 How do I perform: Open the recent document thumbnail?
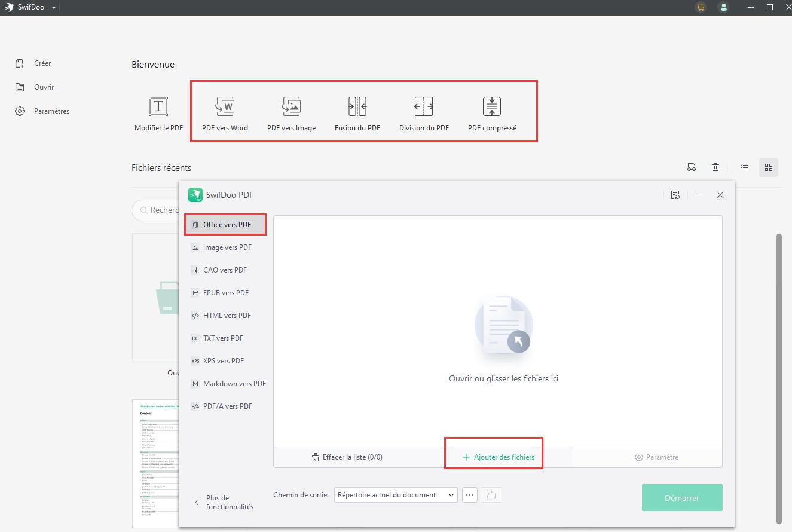click(155, 463)
